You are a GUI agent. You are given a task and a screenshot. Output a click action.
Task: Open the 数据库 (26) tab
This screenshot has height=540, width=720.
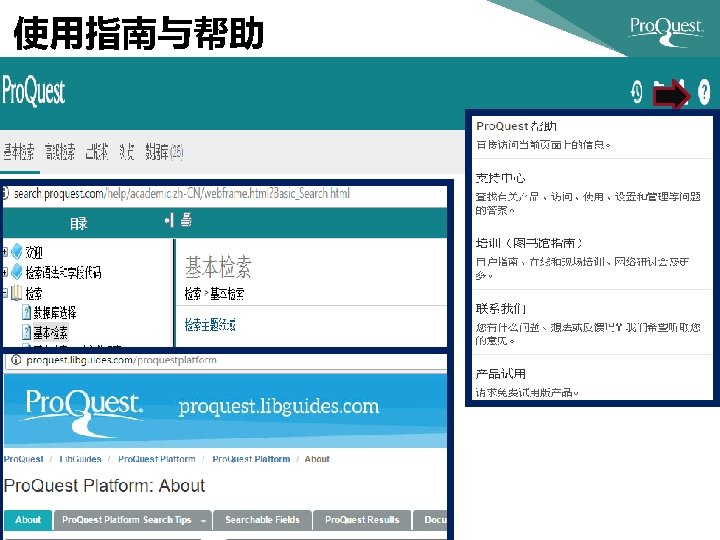click(x=164, y=152)
